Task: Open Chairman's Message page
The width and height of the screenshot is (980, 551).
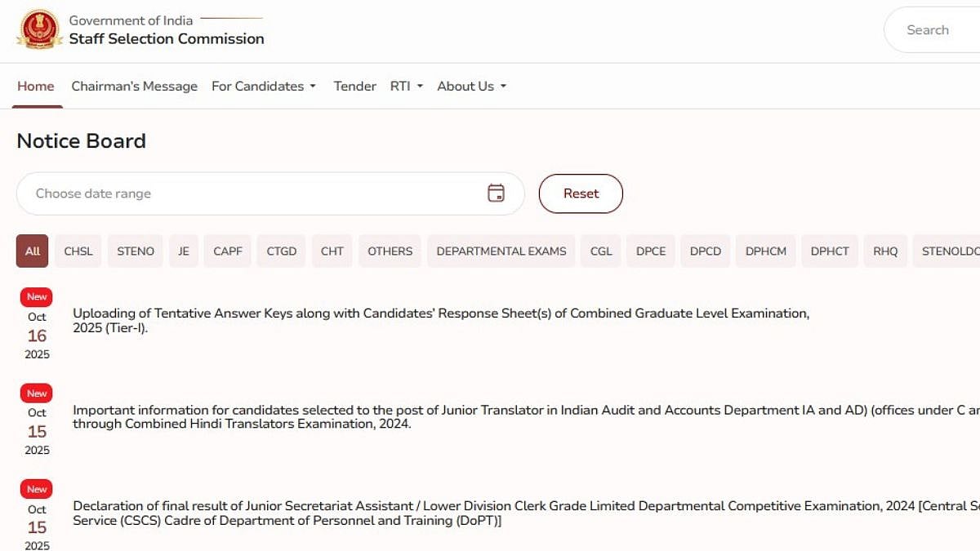Action: 134,87
